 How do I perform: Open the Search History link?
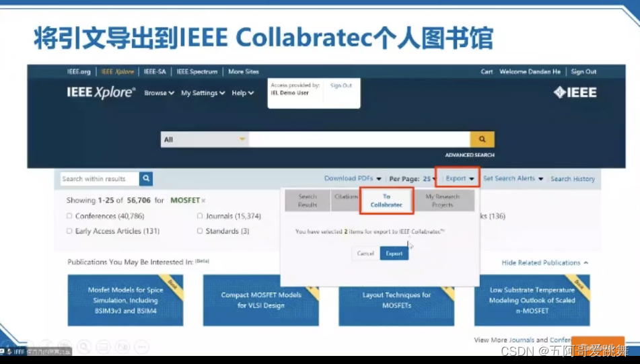[x=573, y=179]
